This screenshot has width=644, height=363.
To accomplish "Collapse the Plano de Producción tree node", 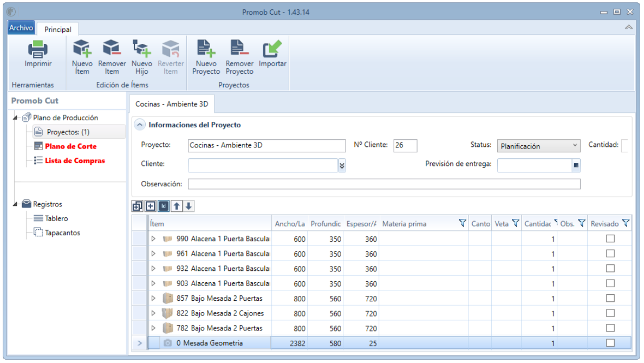I will 16,118.
